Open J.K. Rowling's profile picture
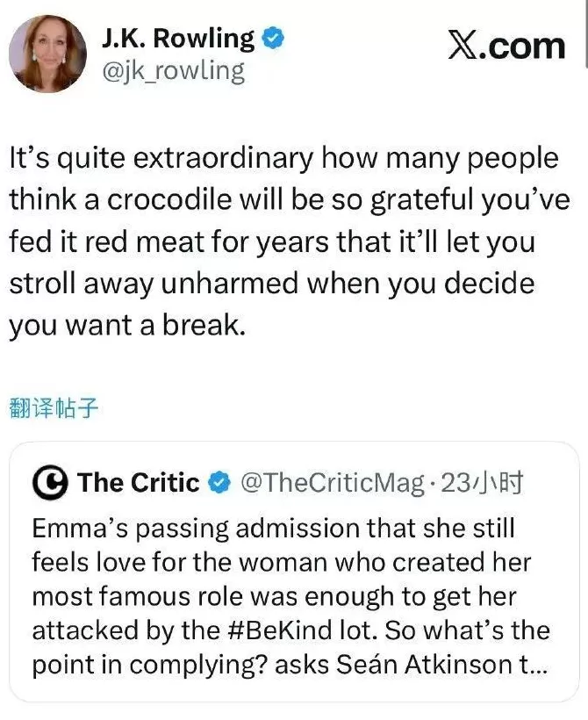 pyautogui.click(x=47, y=54)
